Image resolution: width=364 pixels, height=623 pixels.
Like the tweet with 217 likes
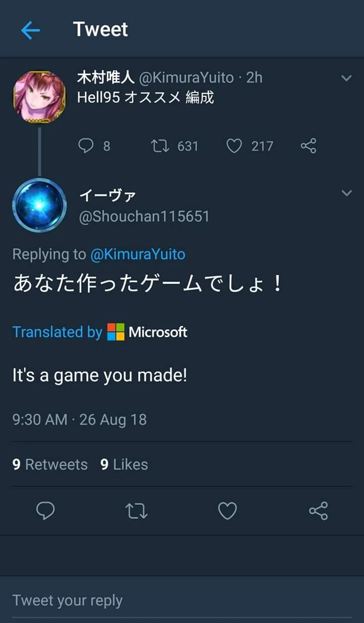tap(234, 146)
